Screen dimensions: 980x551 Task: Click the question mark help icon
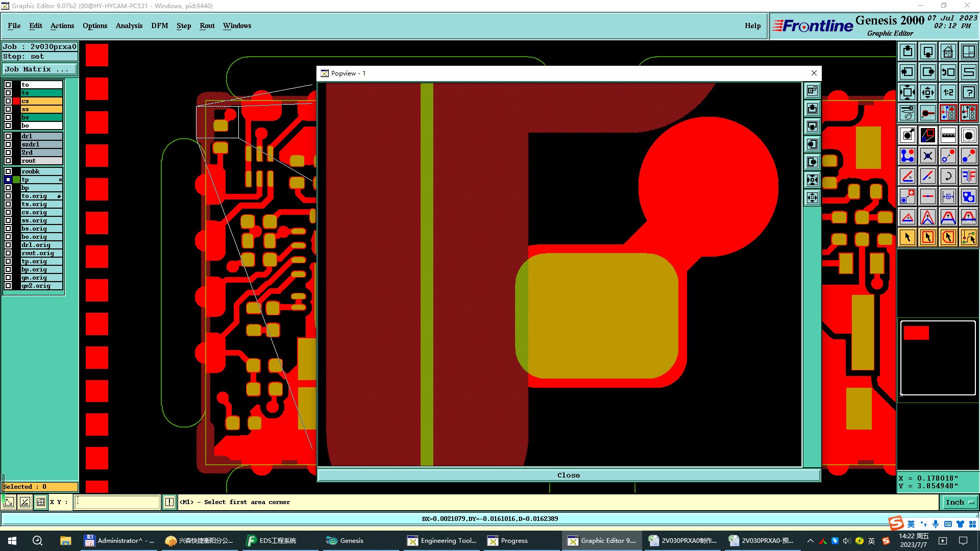(968, 92)
